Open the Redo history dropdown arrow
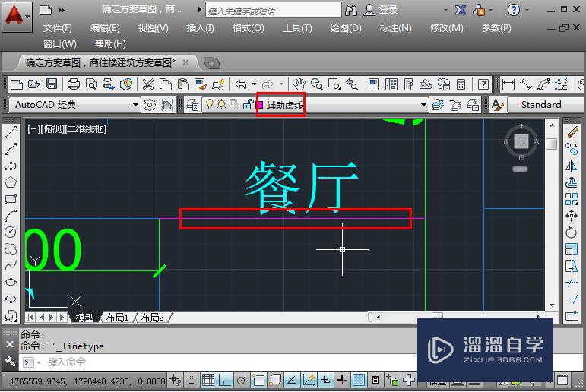Viewport: 586px width, 392px height. tap(281, 84)
